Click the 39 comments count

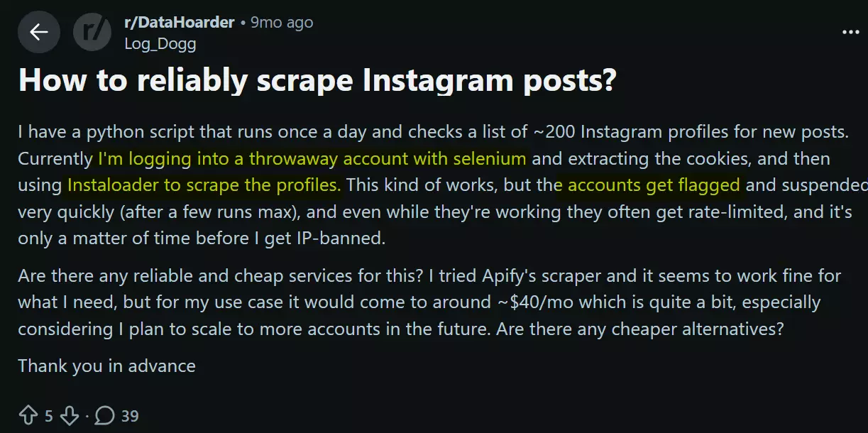point(130,415)
